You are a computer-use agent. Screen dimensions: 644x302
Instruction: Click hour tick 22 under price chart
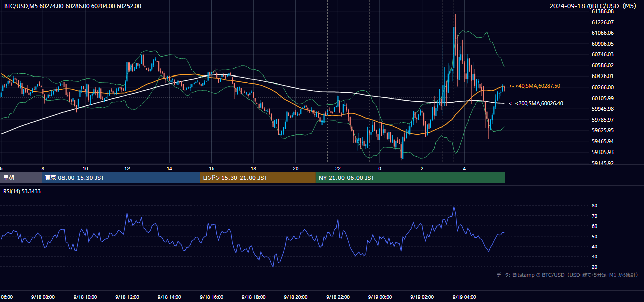338,168
